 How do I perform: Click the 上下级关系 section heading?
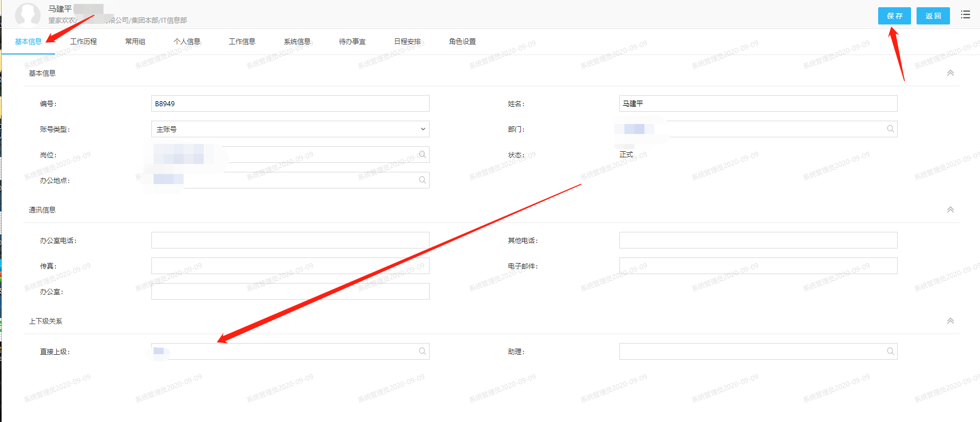46,321
